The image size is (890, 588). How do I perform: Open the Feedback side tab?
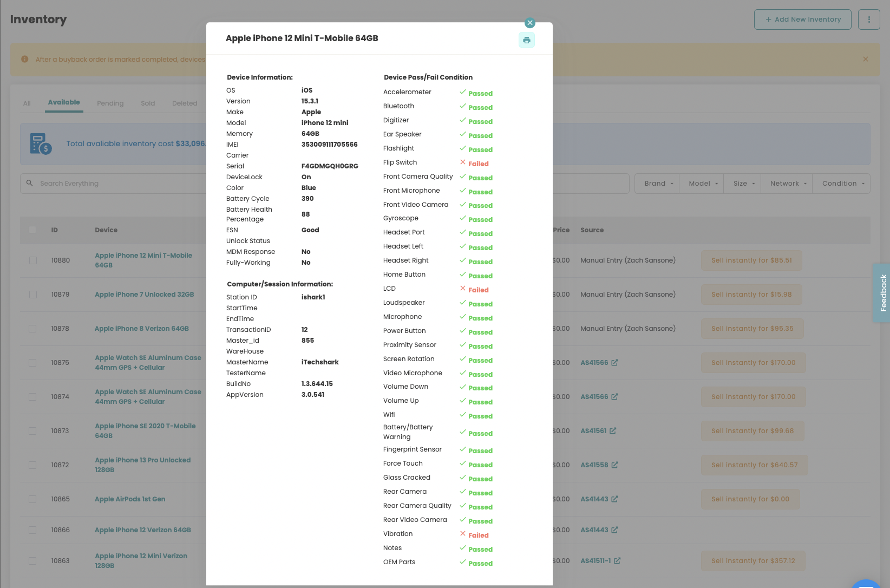[x=882, y=293]
